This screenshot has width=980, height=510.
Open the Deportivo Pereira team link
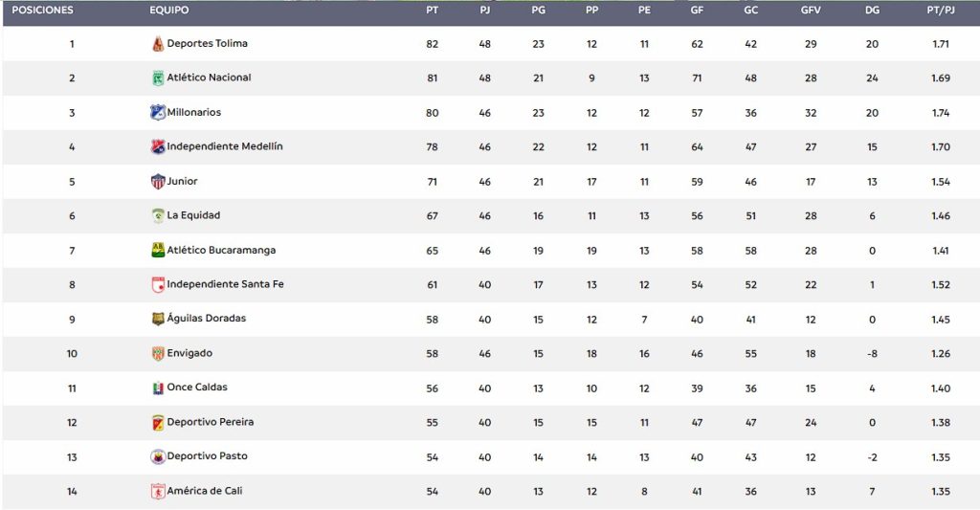pos(210,422)
